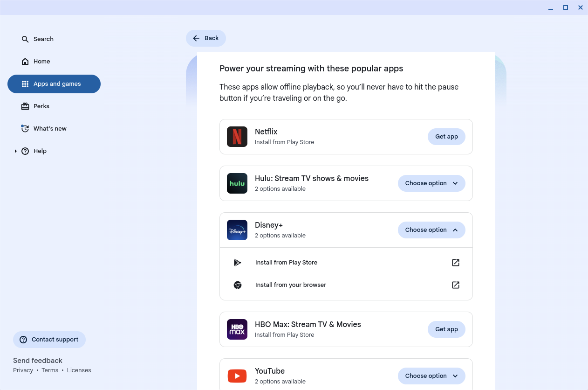Click the Disney+ app icon
The image size is (588, 390).
click(237, 230)
